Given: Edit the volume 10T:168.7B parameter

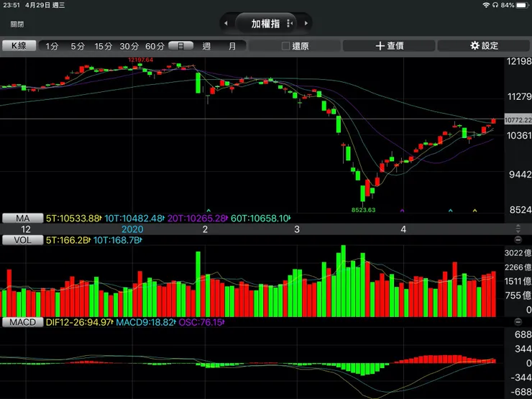Looking at the screenshot, I should (117, 240).
